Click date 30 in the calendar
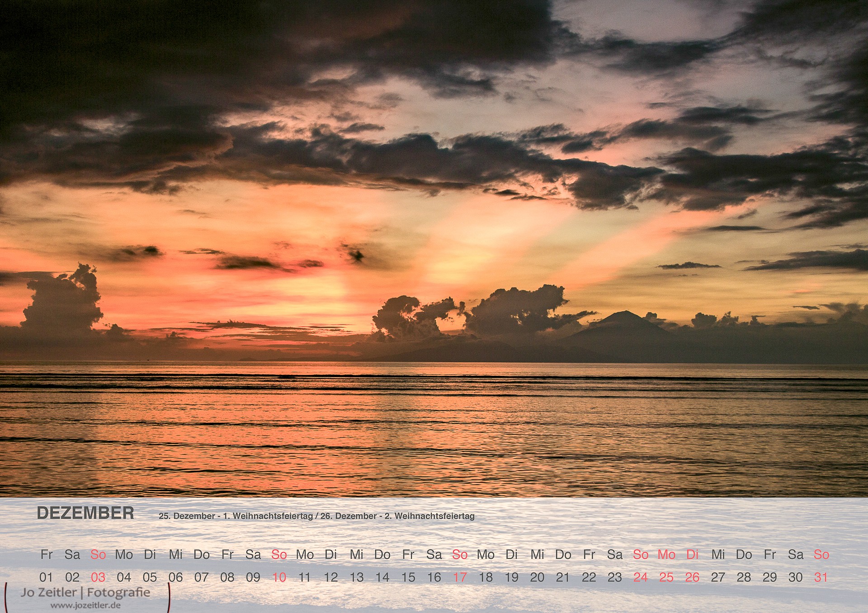 point(795,577)
